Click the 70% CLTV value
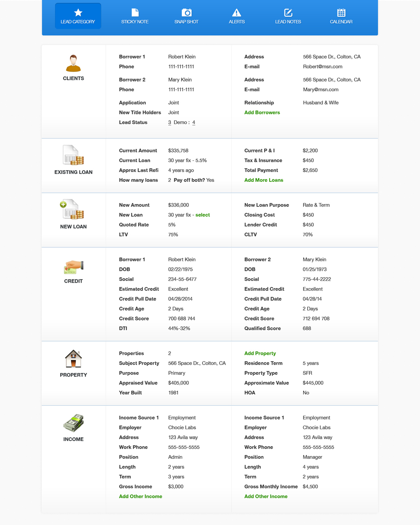Screen dimensions: 420x525 pos(308,235)
